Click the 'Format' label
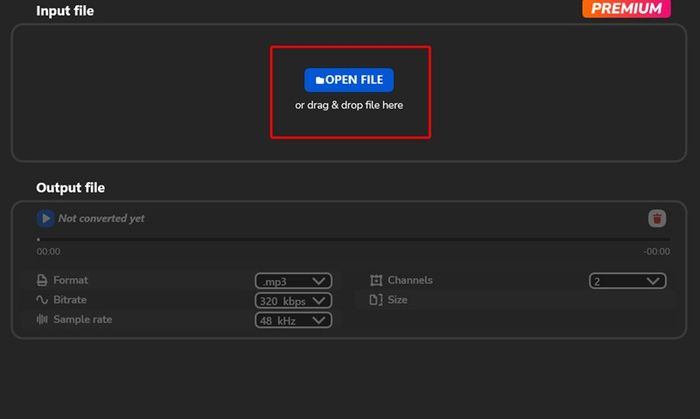The width and height of the screenshot is (700, 419). (x=71, y=280)
